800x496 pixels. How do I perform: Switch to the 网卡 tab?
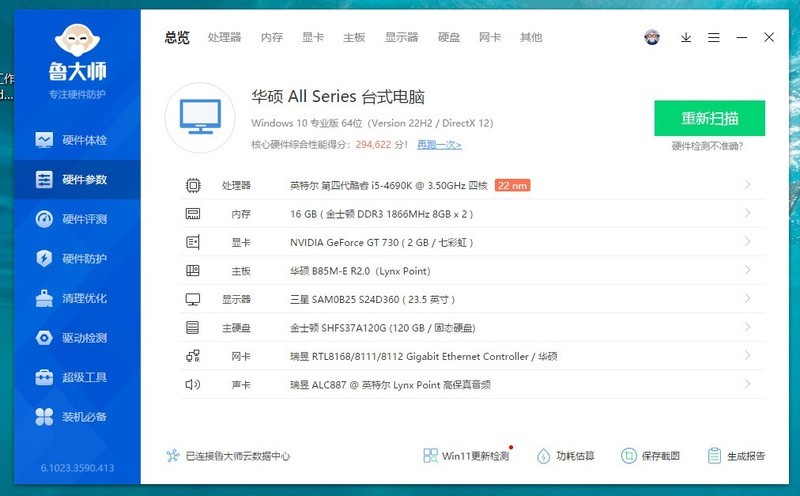click(490, 37)
